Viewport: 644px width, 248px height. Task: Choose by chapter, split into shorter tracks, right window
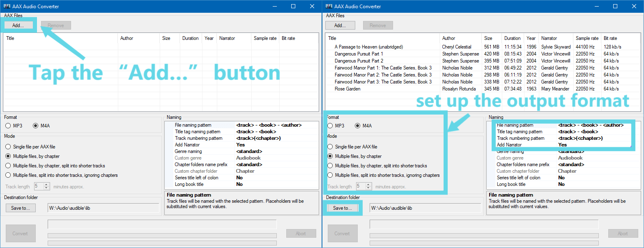coord(377,166)
